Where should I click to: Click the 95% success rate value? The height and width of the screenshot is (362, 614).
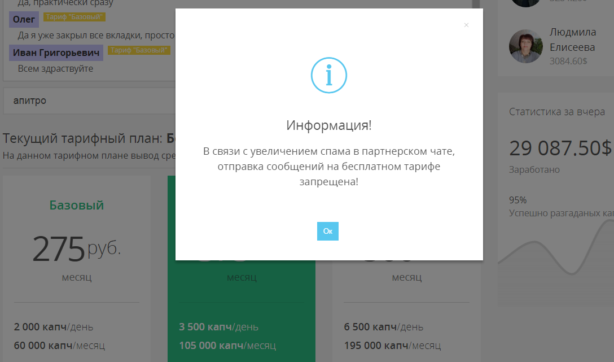[x=518, y=200]
